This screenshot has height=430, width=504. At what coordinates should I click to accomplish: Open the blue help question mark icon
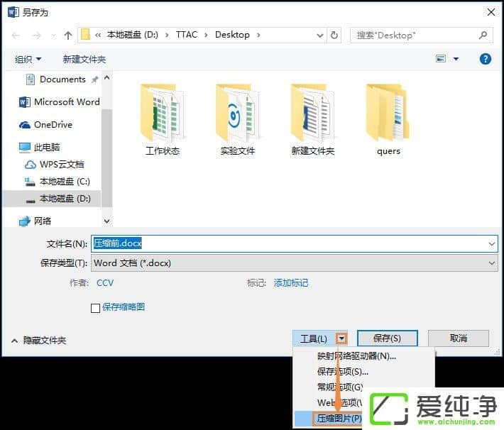click(486, 59)
